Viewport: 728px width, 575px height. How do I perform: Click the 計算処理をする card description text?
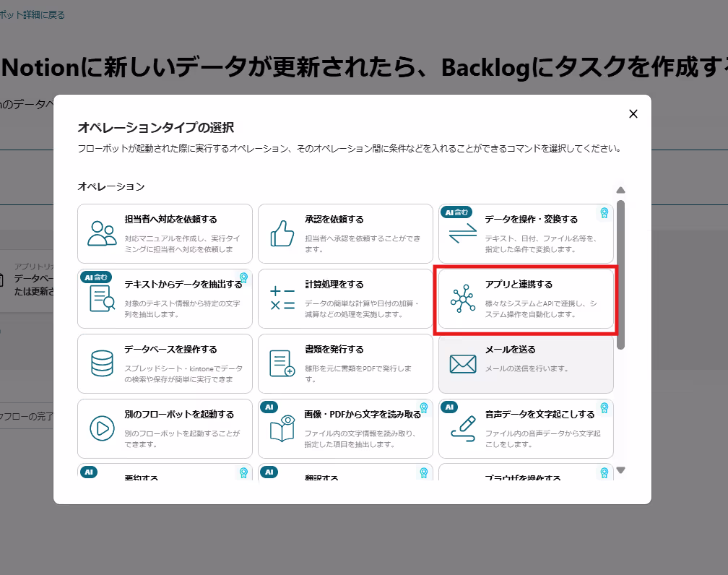(x=362, y=309)
